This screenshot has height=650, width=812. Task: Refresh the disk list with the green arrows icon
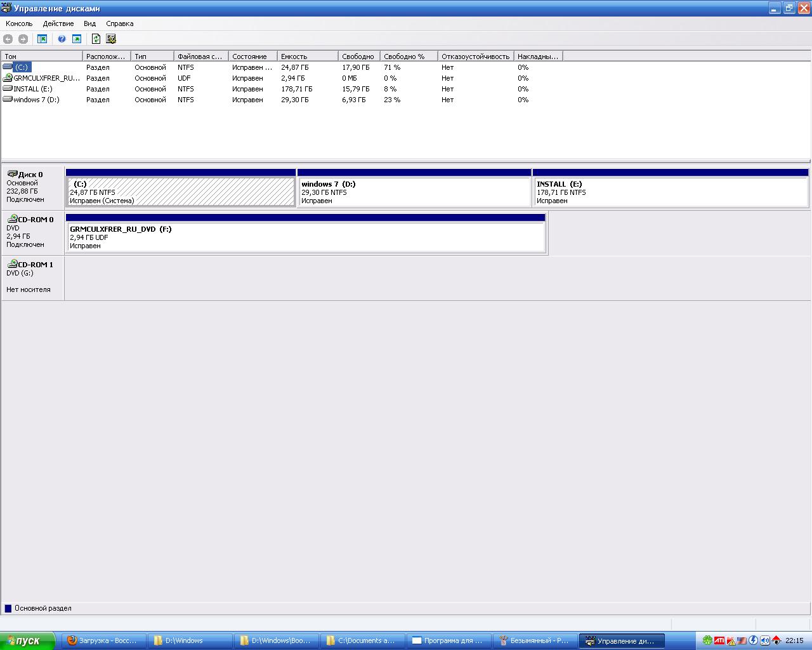(x=96, y=39)
